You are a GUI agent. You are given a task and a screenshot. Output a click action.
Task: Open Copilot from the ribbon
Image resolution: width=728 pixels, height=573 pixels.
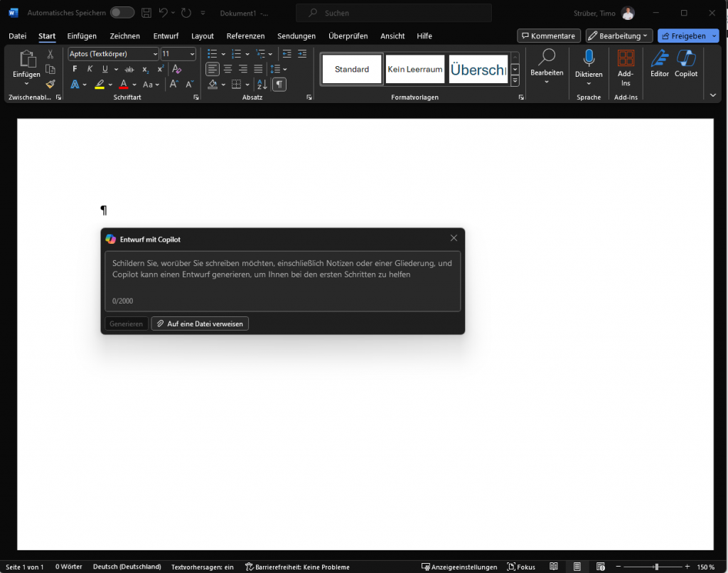click(x=685, y=63)
